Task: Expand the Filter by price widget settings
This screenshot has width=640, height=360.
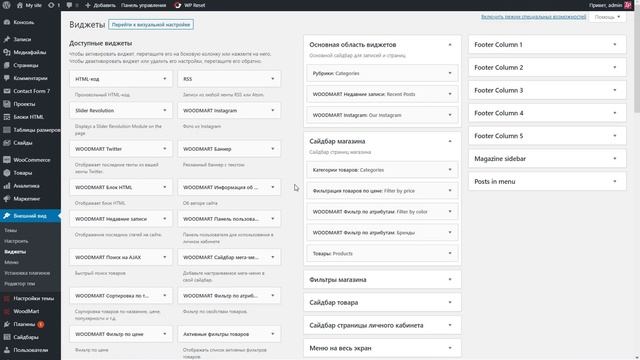Action: (450, 191)
